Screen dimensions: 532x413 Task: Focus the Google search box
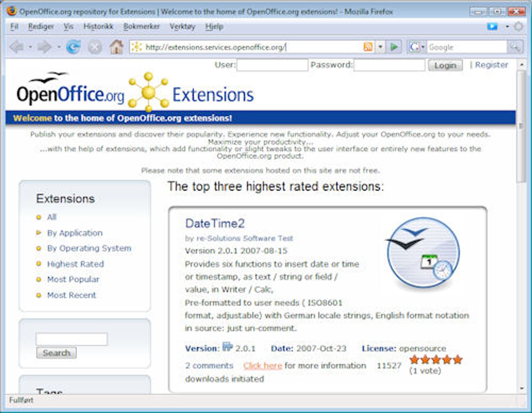(467, 47)
